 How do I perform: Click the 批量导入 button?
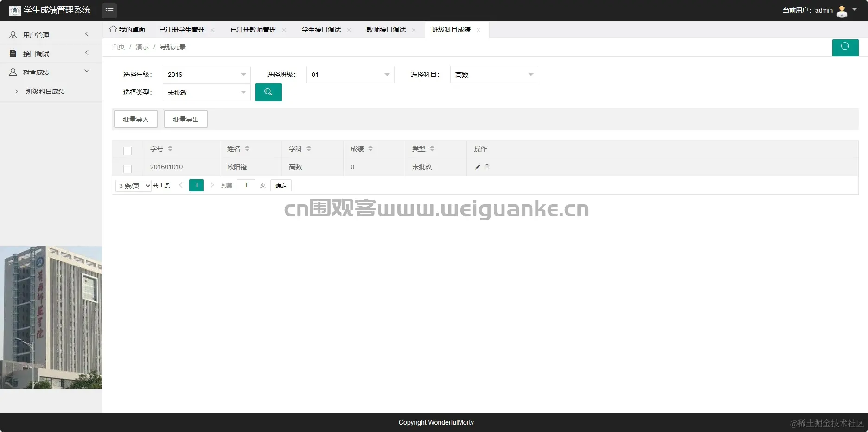(x=136, y=119)
